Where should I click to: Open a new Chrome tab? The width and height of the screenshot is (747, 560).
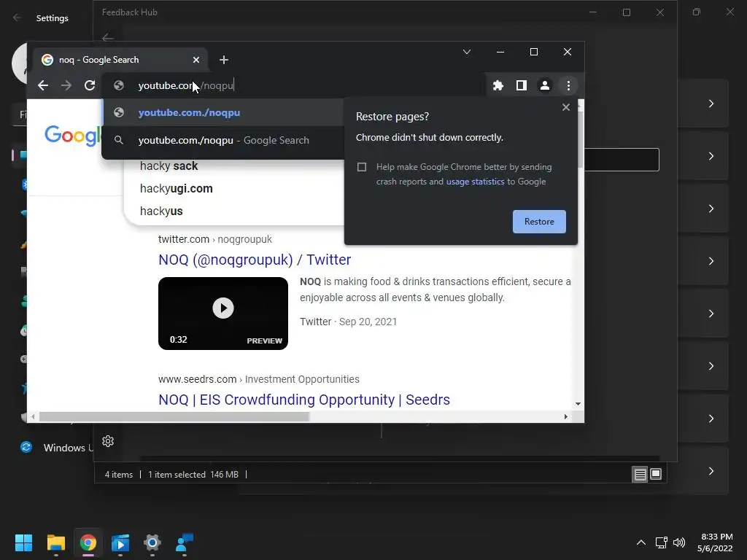[x=224, y=60]
